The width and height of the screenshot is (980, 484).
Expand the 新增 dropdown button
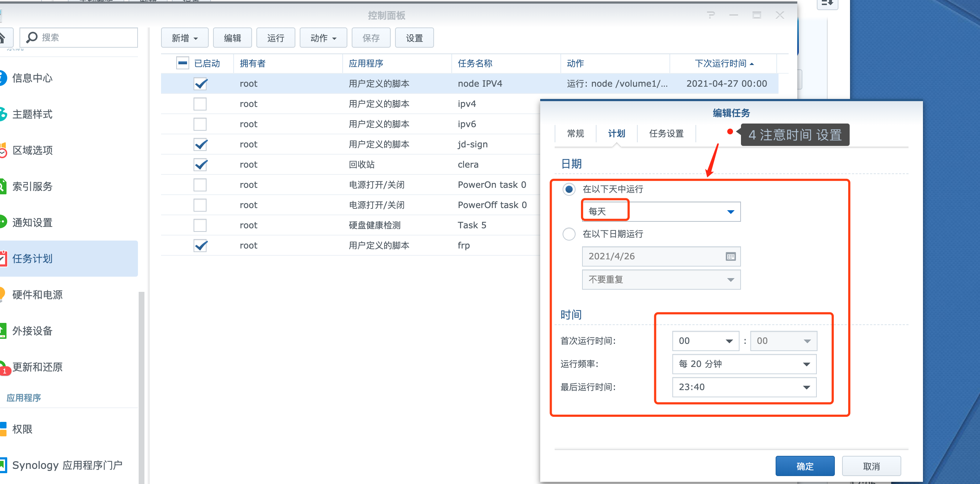[x=185, y=38]
